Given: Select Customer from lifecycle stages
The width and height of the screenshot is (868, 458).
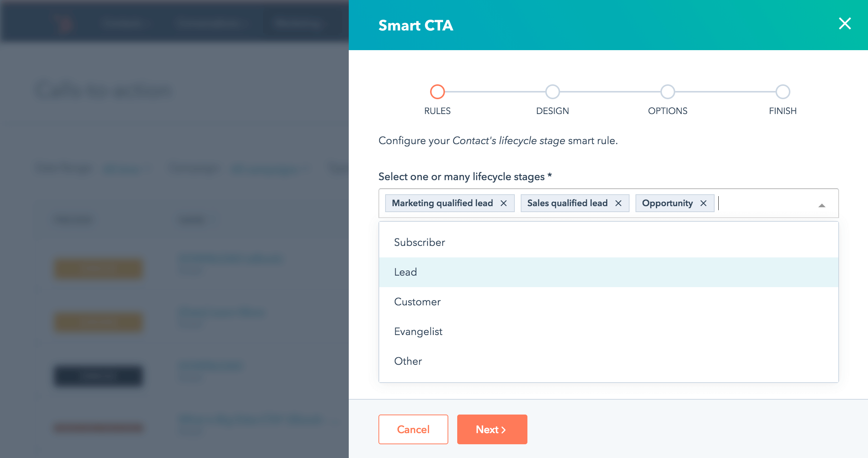Looking at the screenshot, I should 417,301.
